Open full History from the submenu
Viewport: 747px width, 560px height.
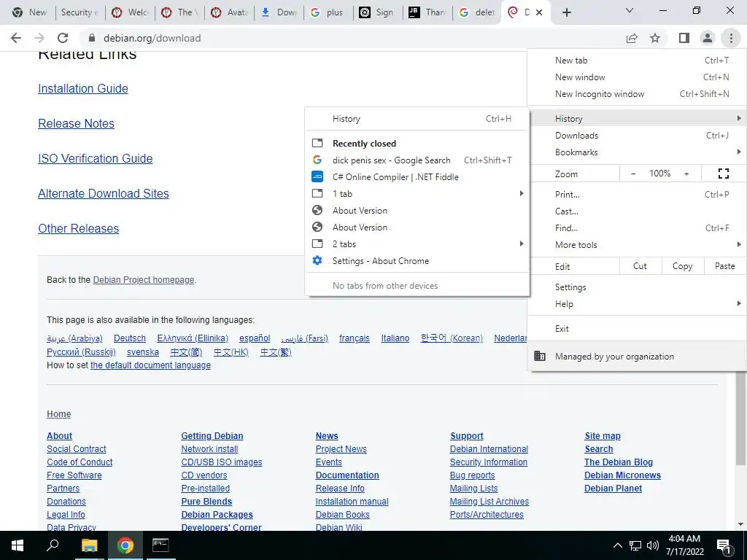pos(417,119)
